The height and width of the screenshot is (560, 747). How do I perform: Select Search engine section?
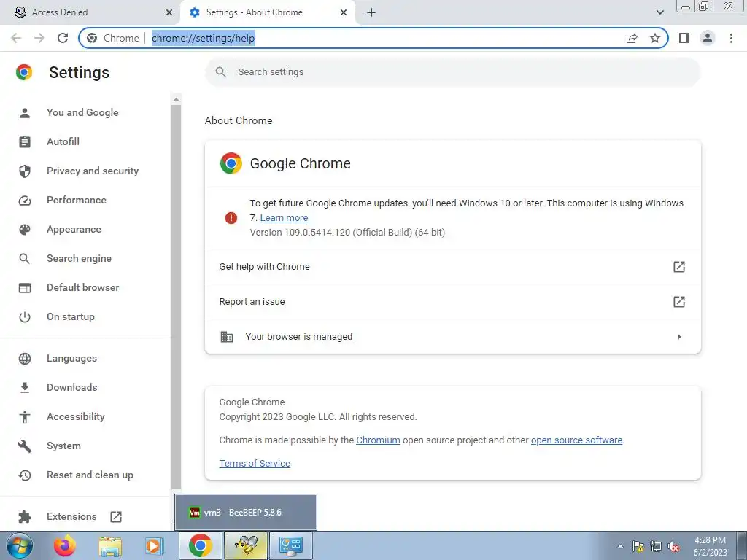coord(79,259)
